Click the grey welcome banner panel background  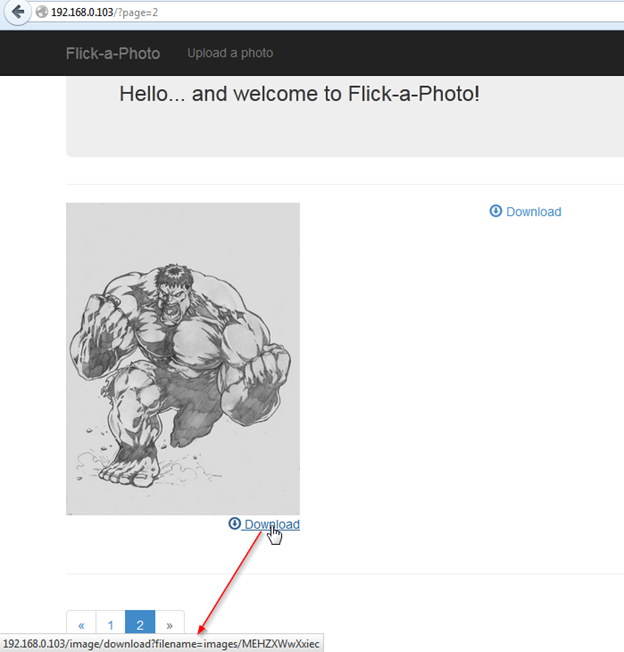(x=350, y=135)
